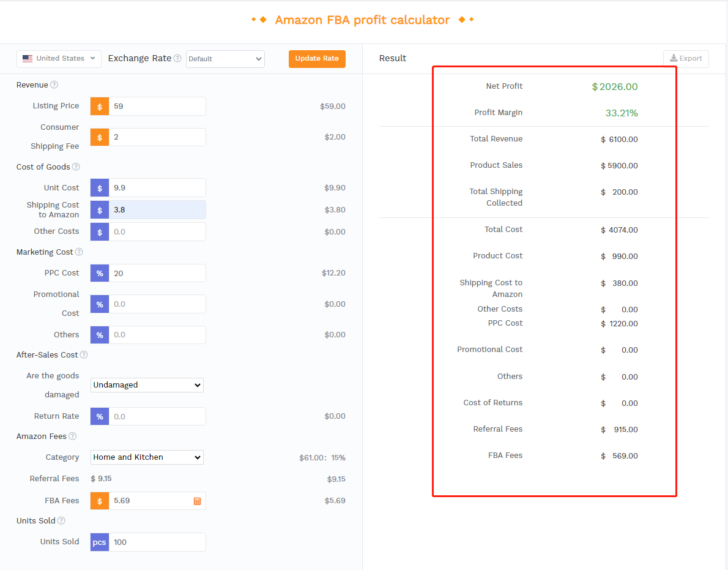
Task: Click the help icon next to Amazon Fees
Action: 72,436
